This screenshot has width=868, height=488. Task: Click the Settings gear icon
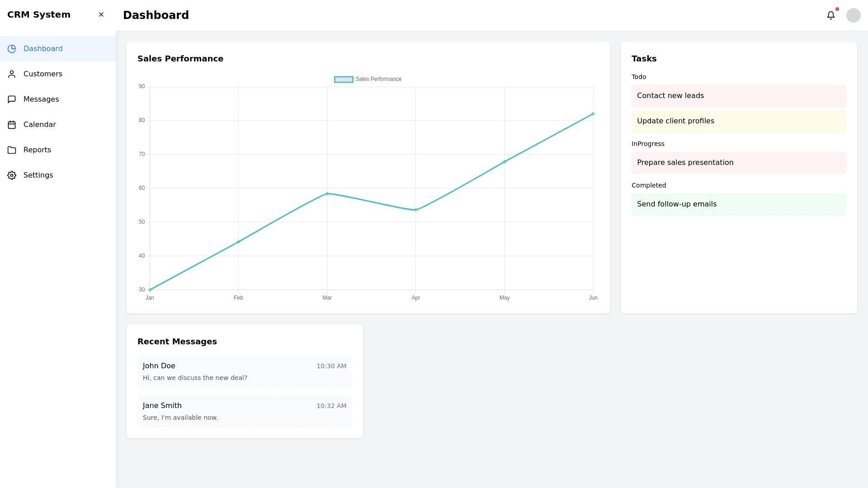pos(12,175)
